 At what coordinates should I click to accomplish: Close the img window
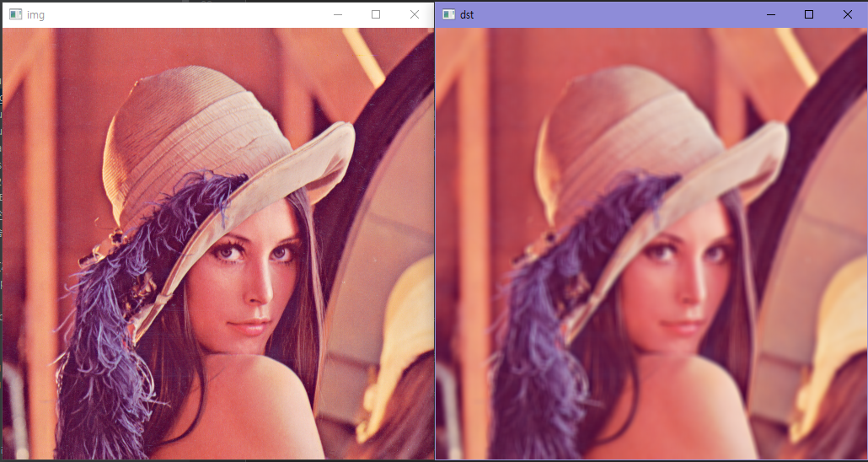(415, 14)
